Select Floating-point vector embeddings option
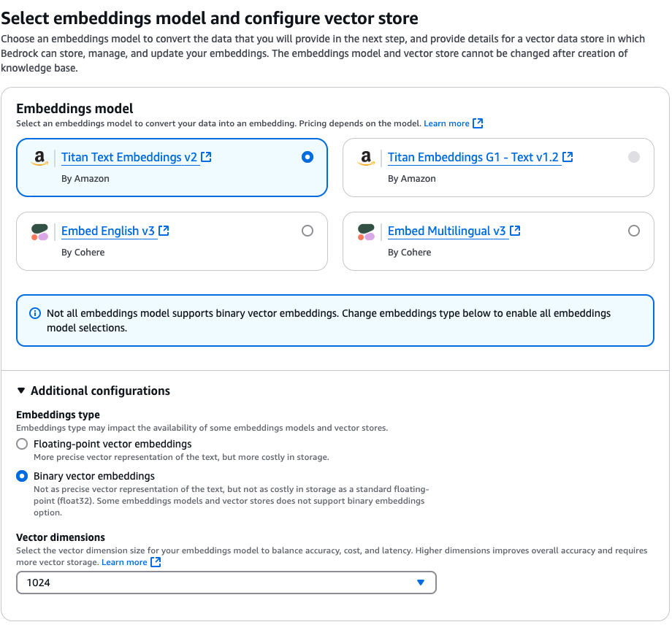Viewport: 672px width, 630px height. (23, 444)
